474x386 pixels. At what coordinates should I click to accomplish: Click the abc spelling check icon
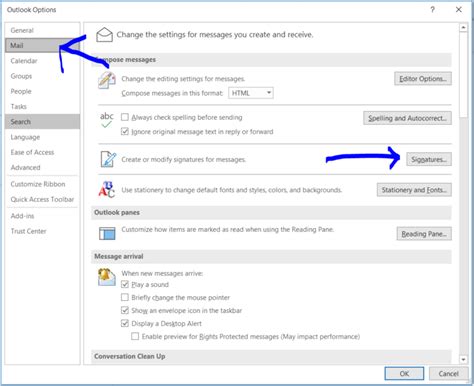point(107,120)
